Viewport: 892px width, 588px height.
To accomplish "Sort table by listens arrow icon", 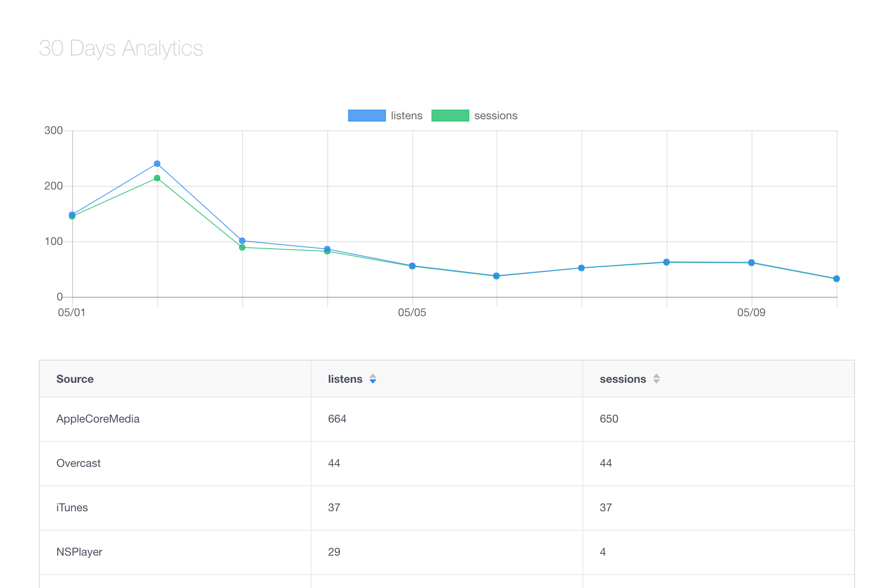I will pos(373,379).
